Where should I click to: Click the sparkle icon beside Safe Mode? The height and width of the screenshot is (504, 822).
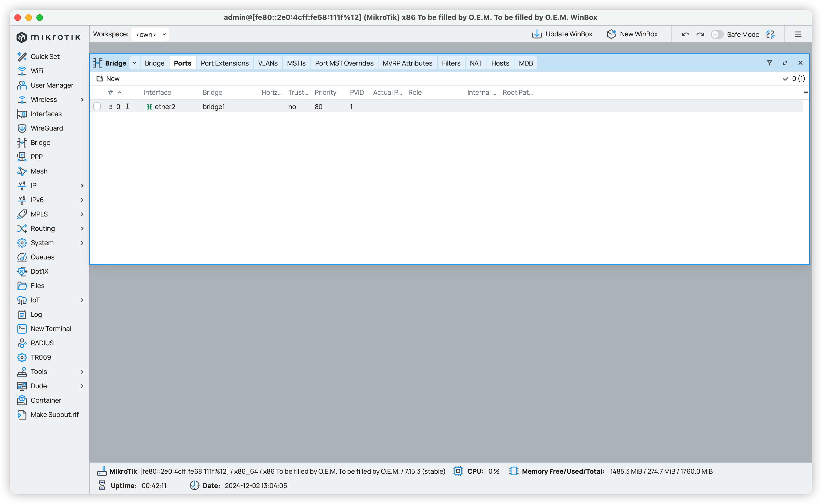pos(770,34)
